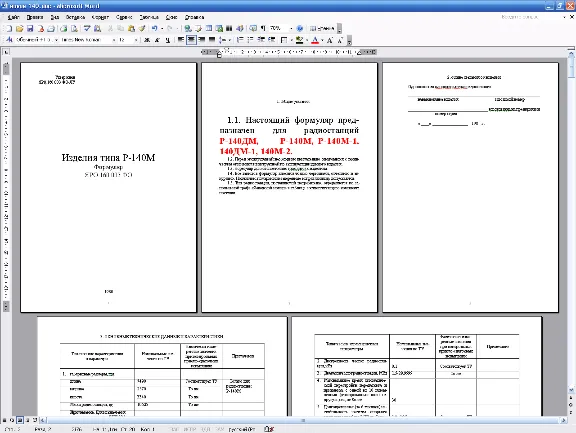Click the spelling status book icon in status bar
The height and width of the screenshot is (433, 576).
coord(269,429)
